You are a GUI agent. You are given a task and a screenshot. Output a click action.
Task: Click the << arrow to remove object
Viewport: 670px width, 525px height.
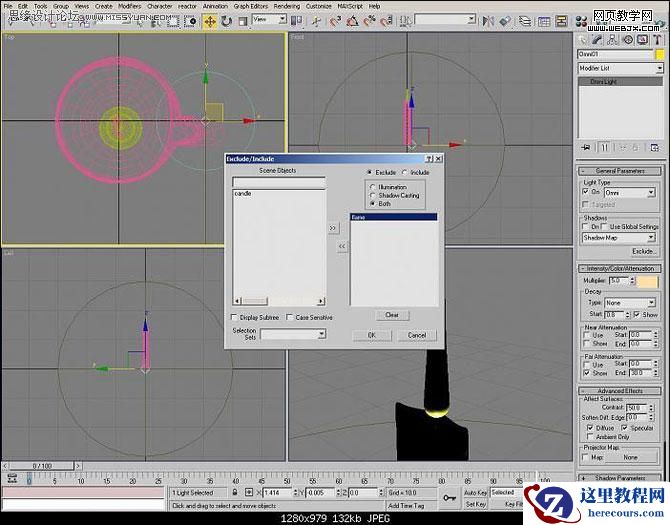tap(341, 245)
